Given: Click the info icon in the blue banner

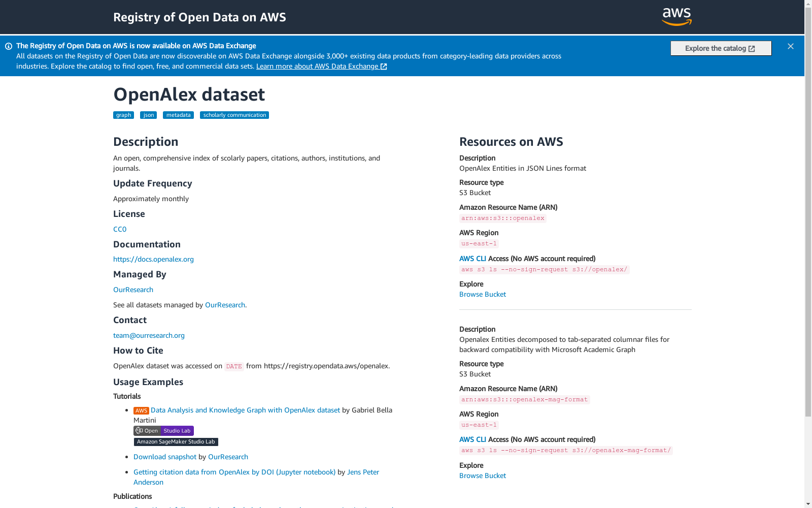Looking at the screenshot, I should coord(9,46).
